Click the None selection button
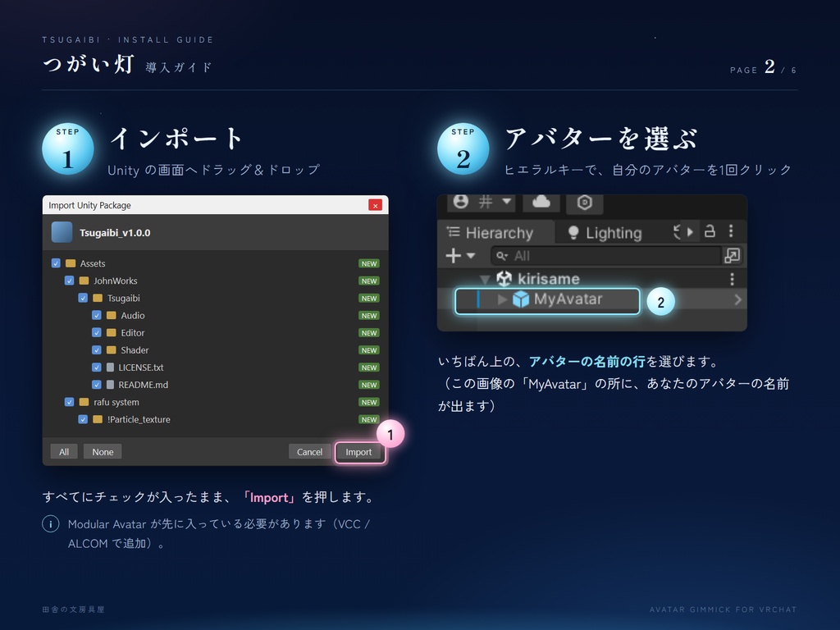 point(103,452)
